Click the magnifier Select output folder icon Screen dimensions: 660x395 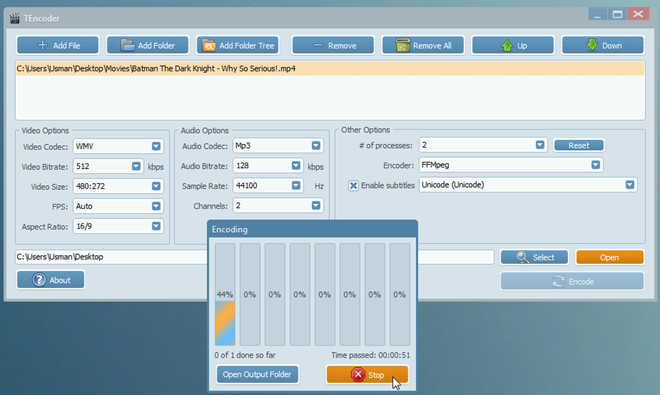[x=522, y=257]
